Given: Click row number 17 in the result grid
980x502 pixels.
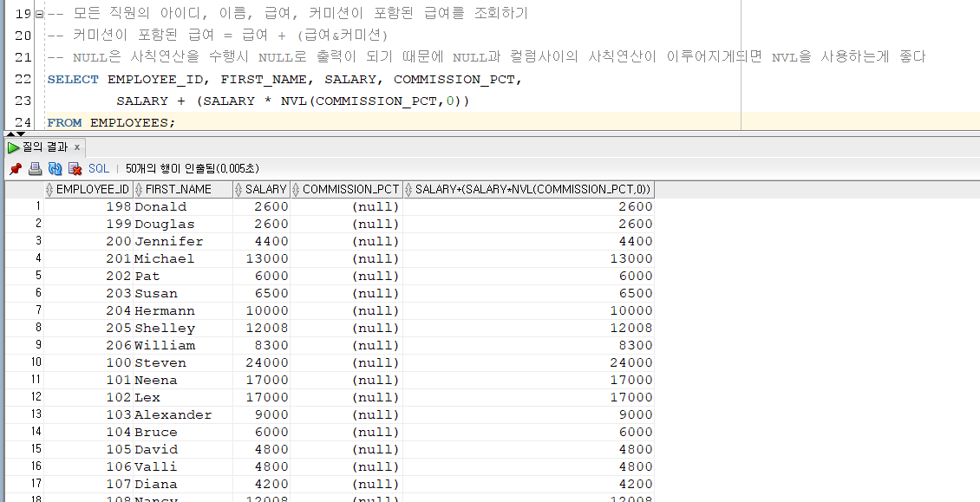Looking at the screenshot, I should 24,484.
